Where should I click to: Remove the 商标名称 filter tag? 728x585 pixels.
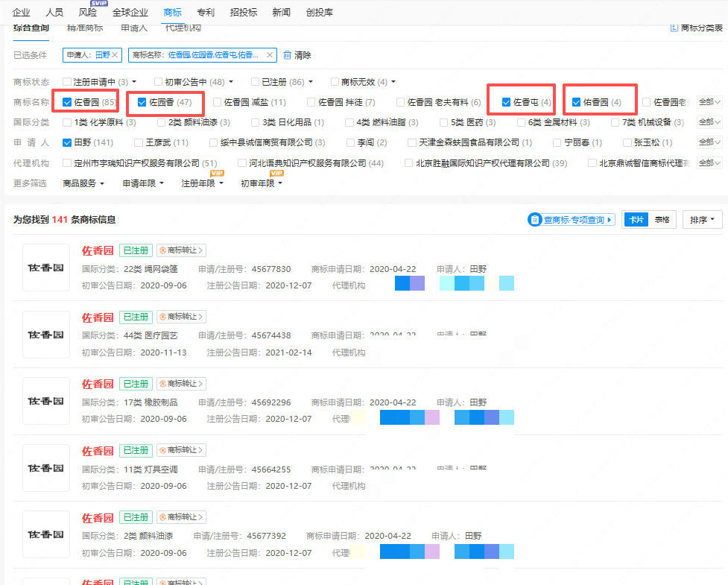click(269, 55)
